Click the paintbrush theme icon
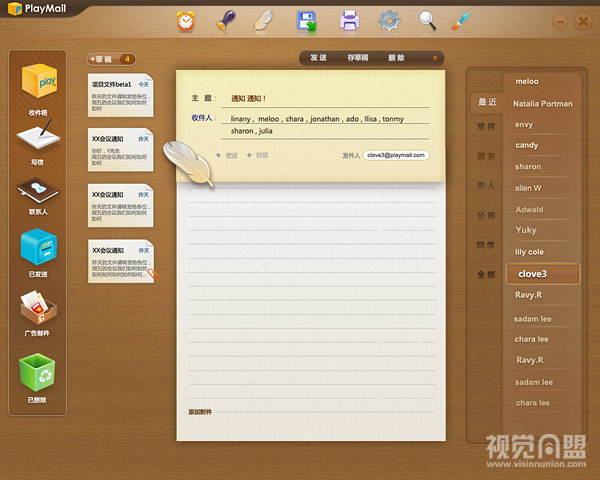The image size is (600, 480). coord(461,21)
